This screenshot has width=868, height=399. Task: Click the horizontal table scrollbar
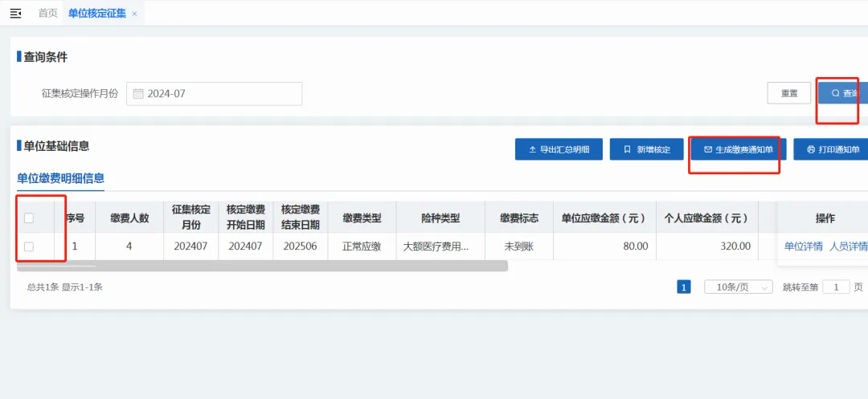(x=262, y=266)
